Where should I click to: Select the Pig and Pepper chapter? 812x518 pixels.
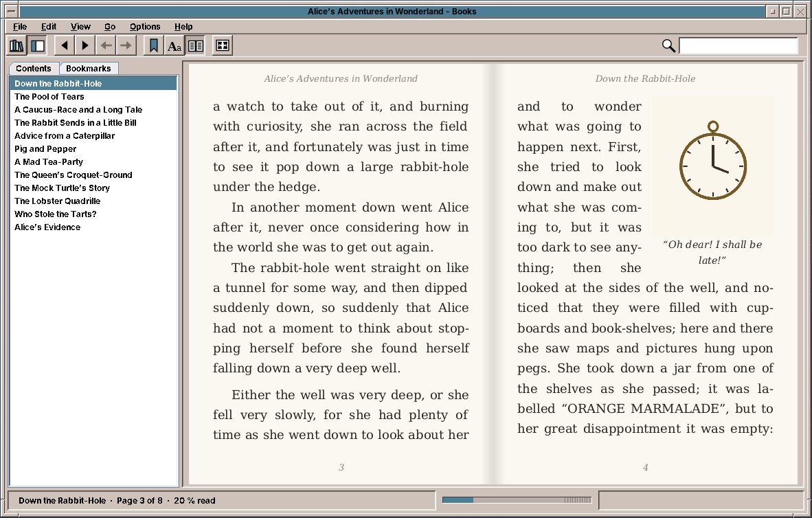93,148
